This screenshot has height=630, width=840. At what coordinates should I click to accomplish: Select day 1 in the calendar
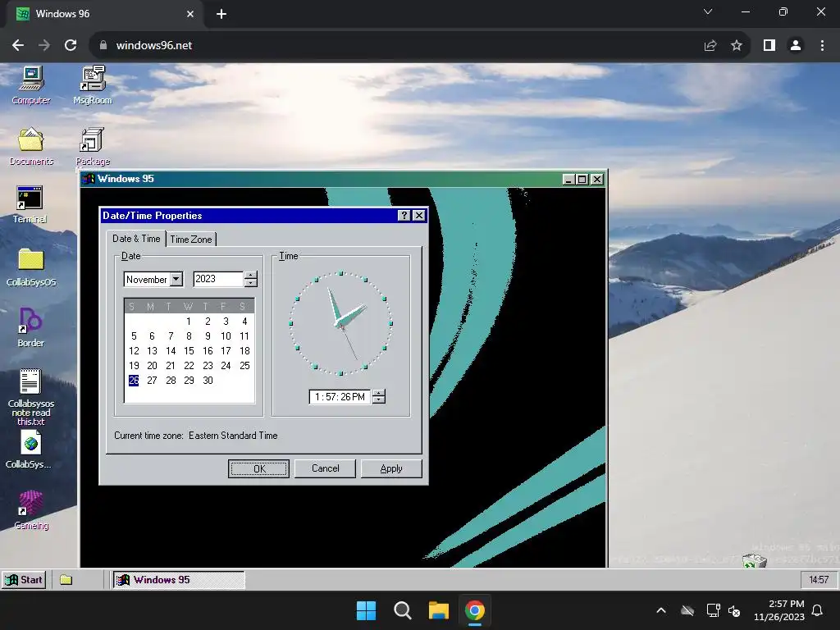coord(189,322)
